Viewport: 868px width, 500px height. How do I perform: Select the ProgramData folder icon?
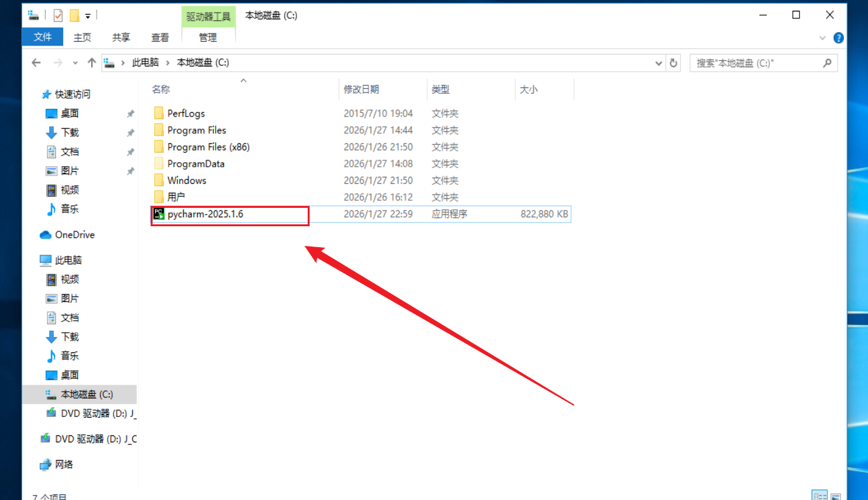pyautogui.click(x=159, y=163)
